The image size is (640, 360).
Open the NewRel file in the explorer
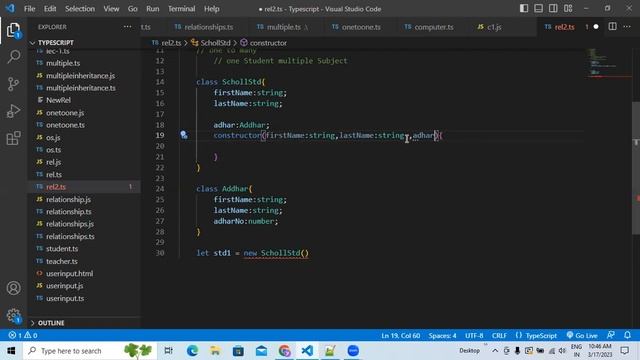[58, 100]
